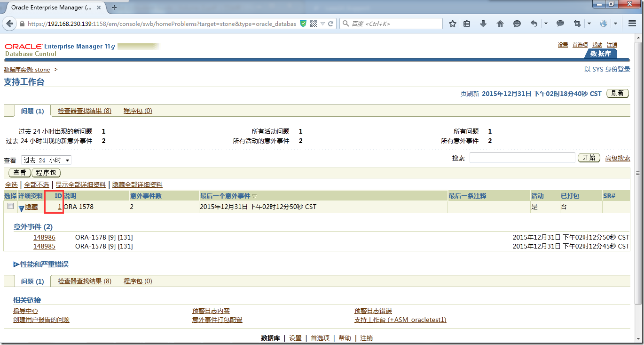This screenshot has height=345, width=644.
Task: Click 隐藏全部详细资料 link
Action: 137,185
